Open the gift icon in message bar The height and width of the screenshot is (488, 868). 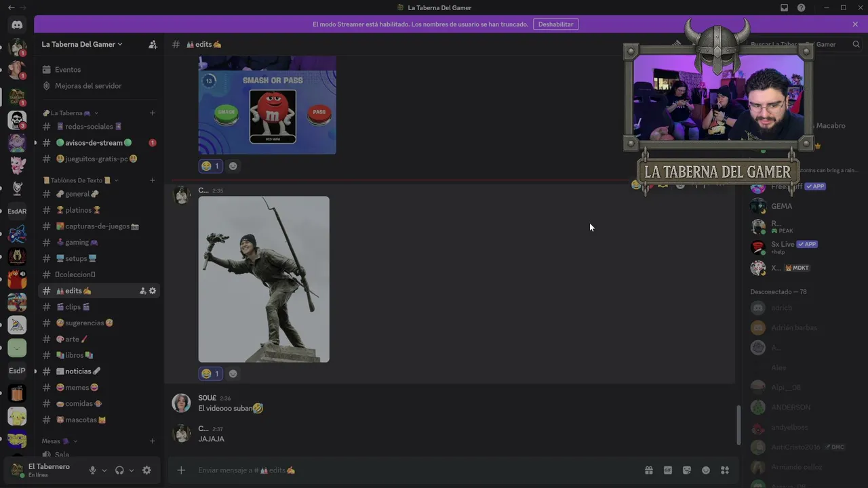click(649, 470)
